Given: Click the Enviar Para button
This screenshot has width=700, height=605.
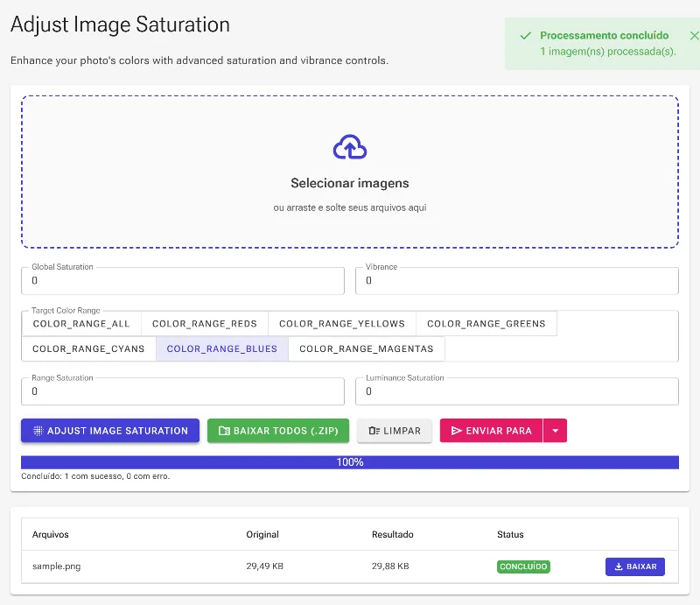Looking at the screenshot, I should tap(491, 431).
